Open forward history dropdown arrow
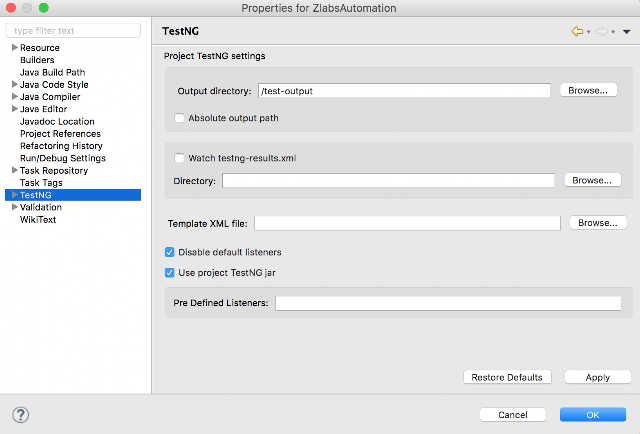640x434 pixels. click(613, 32)
